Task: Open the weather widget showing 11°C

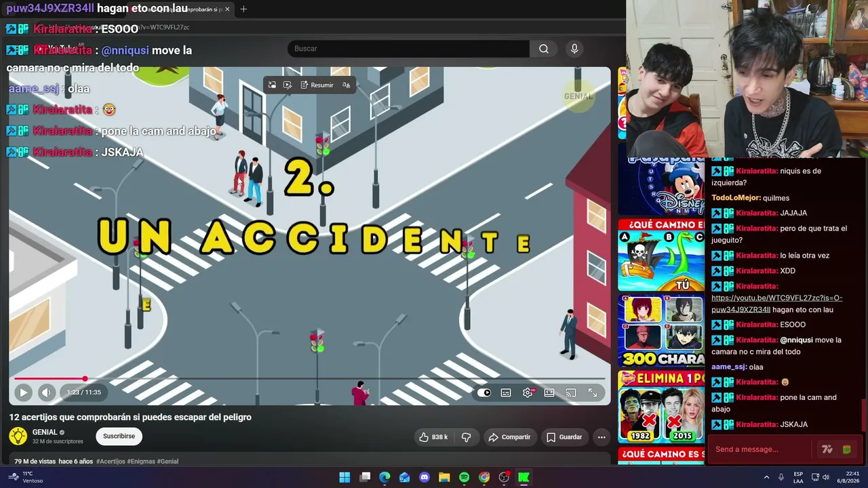Action: click(x=26, y=477)
